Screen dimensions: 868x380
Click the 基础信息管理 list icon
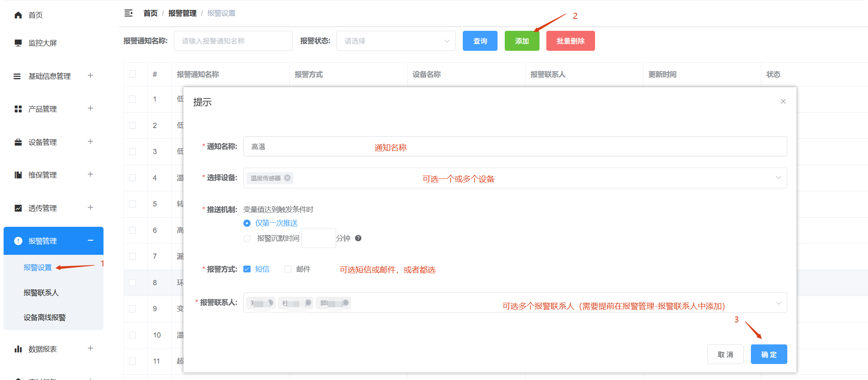[17, 76]
